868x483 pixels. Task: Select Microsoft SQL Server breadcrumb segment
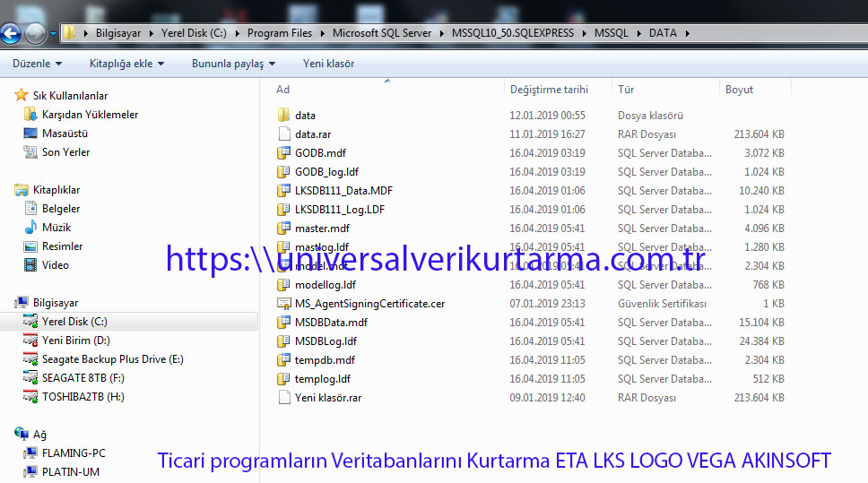pyautogui.click(x=382, y=33)
